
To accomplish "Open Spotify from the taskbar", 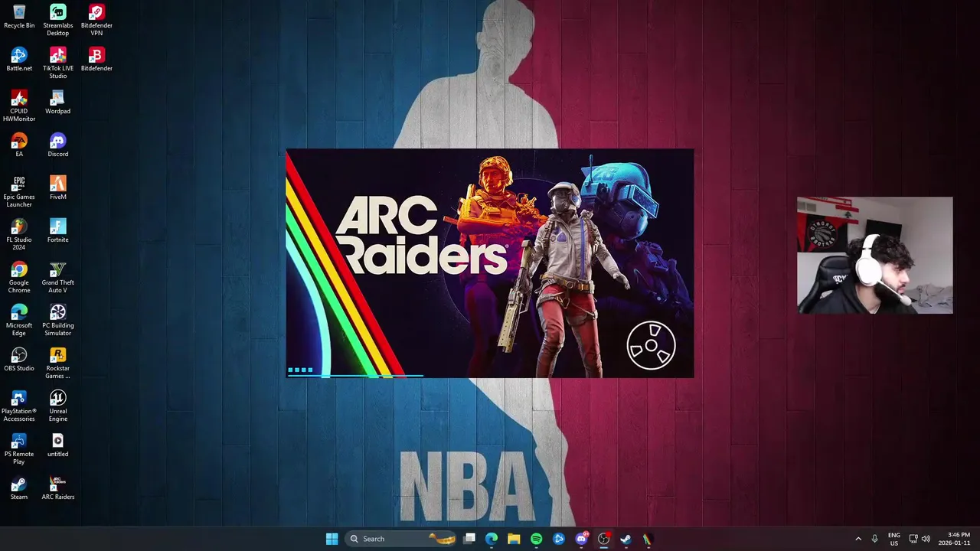I will pyautogui.click(x=536, y=539).
